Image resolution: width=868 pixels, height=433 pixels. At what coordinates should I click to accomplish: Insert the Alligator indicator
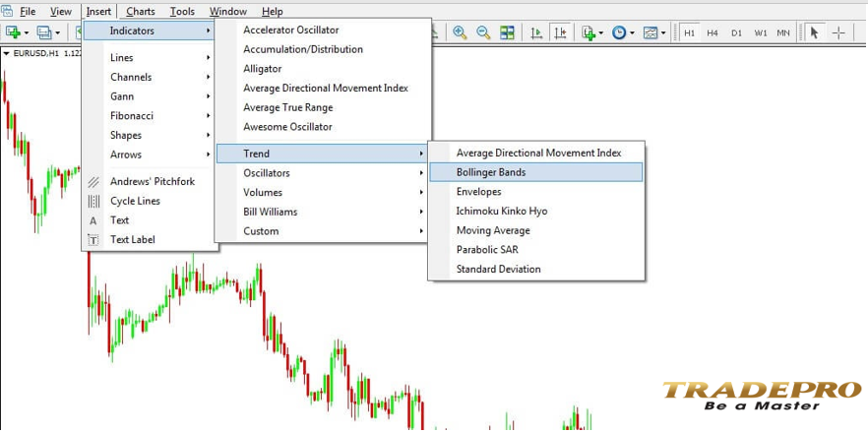(x=323, y=69)
